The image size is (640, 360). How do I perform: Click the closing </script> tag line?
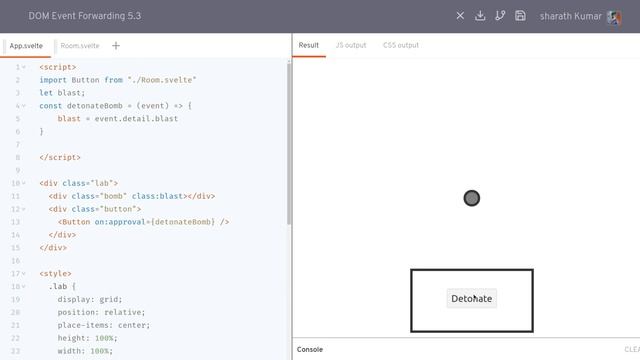coord(60,158)
